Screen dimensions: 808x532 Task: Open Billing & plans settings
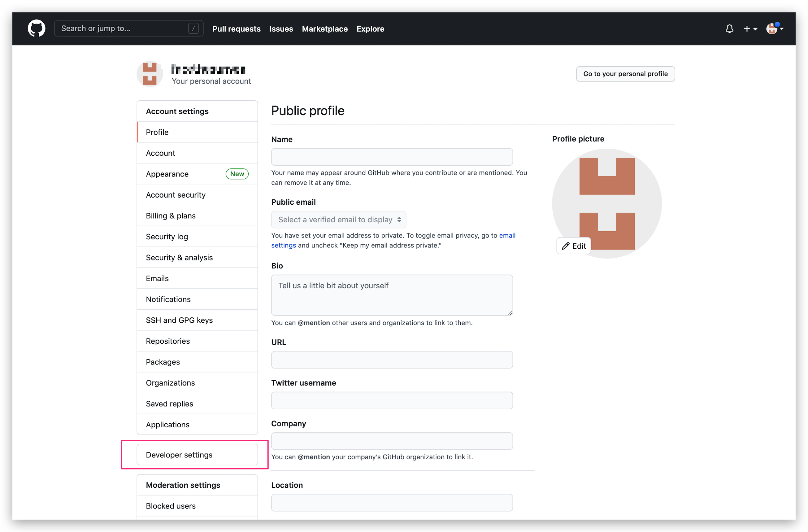171,215
